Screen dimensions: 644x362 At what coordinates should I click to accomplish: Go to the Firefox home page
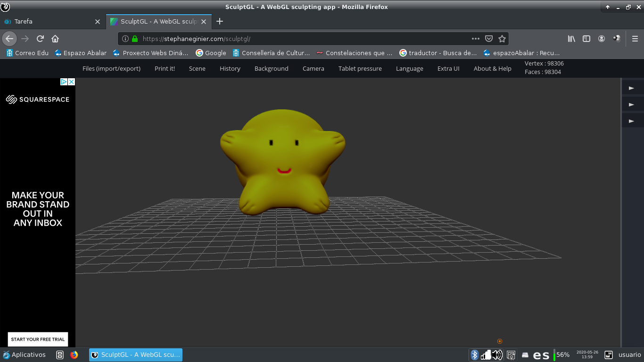click(55, 39)
